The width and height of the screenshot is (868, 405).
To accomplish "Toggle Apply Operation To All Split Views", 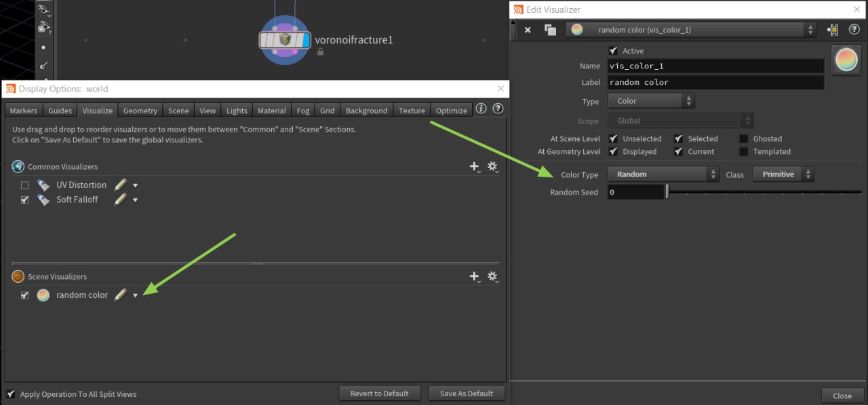I will click(x=11, y=393).
